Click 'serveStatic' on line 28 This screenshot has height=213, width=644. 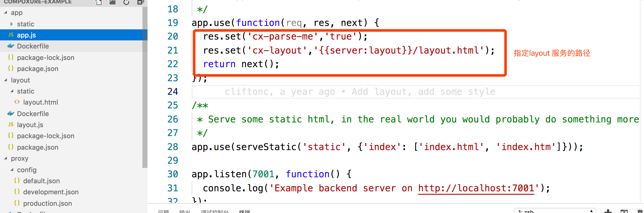(266, 147)
